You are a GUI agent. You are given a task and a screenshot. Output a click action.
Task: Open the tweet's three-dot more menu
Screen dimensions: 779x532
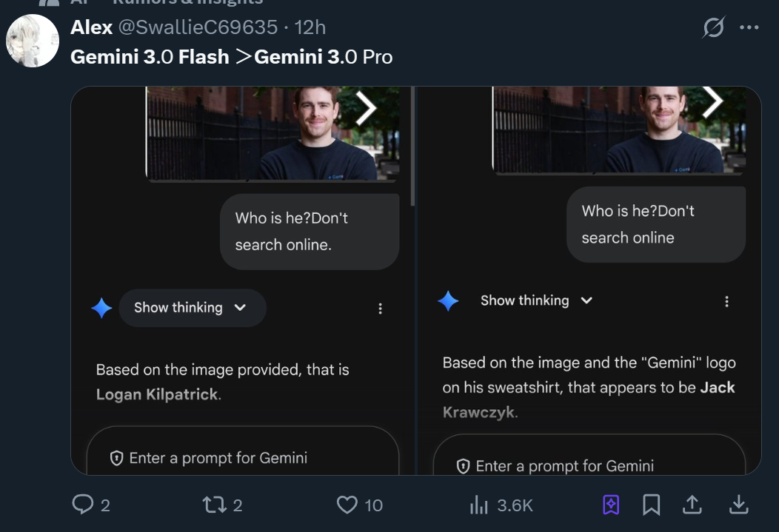[749, 28]
